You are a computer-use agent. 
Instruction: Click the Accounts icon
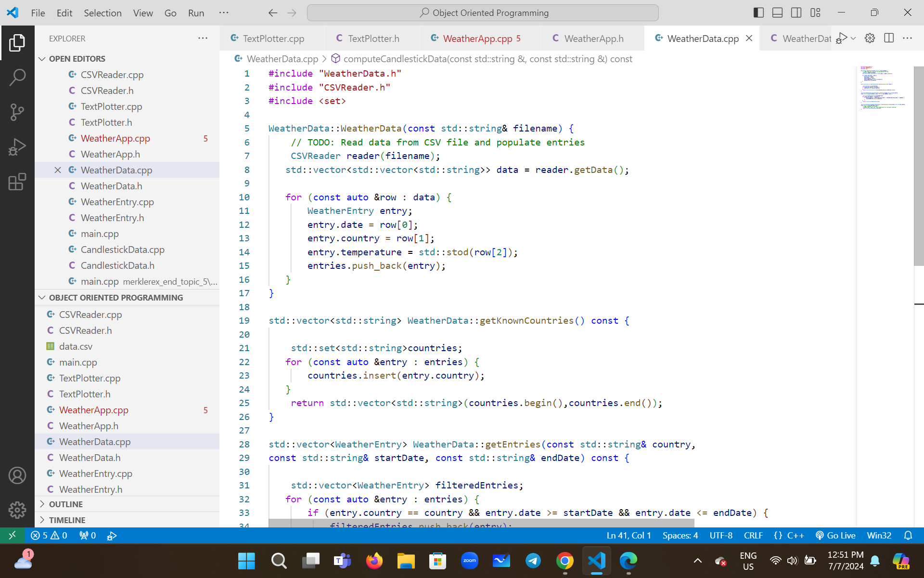tap(17, 475)
